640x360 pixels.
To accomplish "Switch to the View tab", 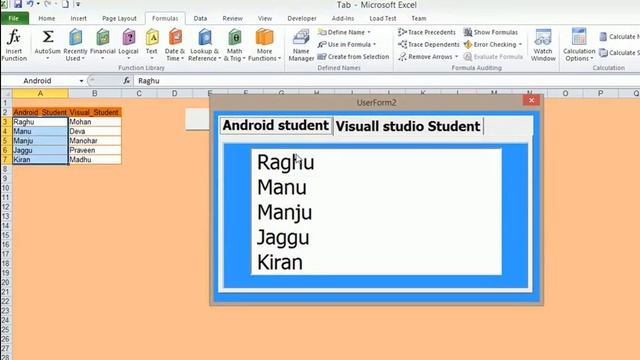I will click(x=264, y=18).
